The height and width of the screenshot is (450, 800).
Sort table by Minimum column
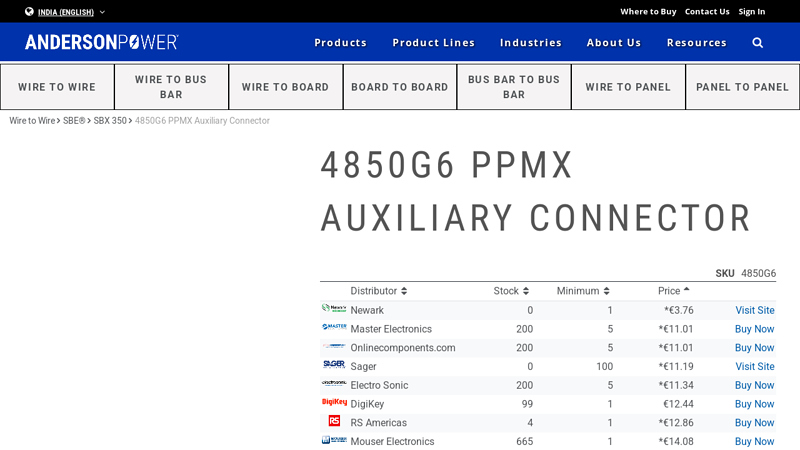(583, 291)
